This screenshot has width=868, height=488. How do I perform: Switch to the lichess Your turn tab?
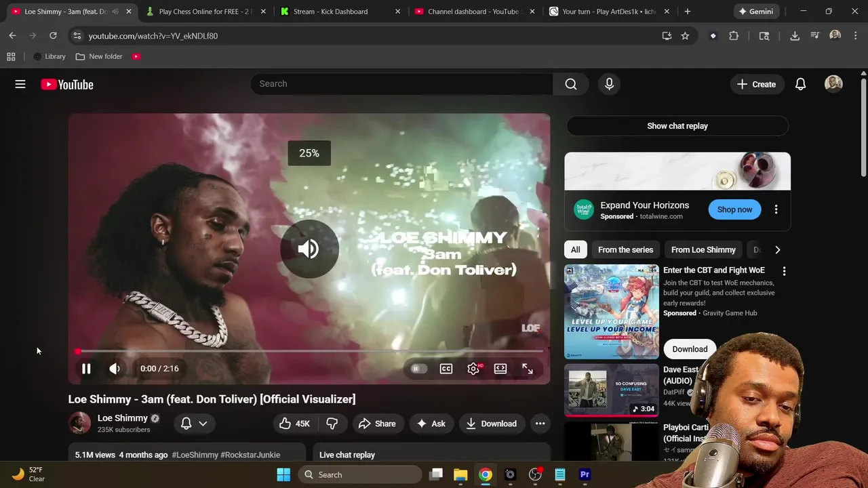[x=608, y=12]
